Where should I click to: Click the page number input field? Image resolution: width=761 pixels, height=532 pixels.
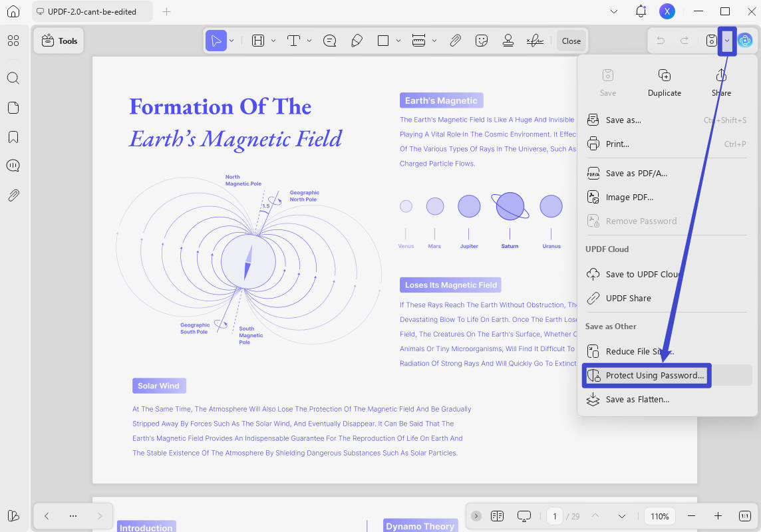coord(555,516)
